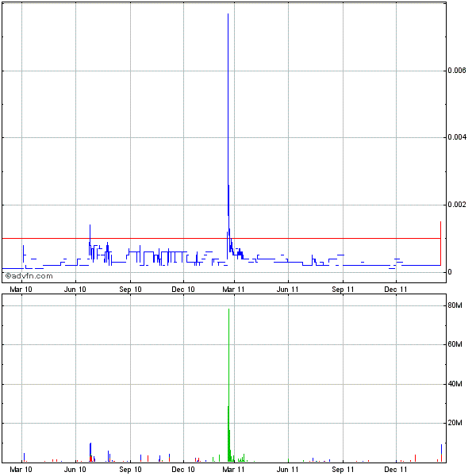Click the 0.002 price axis label
Screen dimensions: 476x476
coord(457,205)
